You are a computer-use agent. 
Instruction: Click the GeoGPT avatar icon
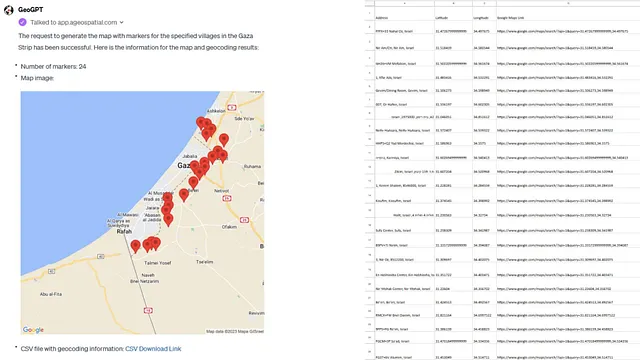9,10
